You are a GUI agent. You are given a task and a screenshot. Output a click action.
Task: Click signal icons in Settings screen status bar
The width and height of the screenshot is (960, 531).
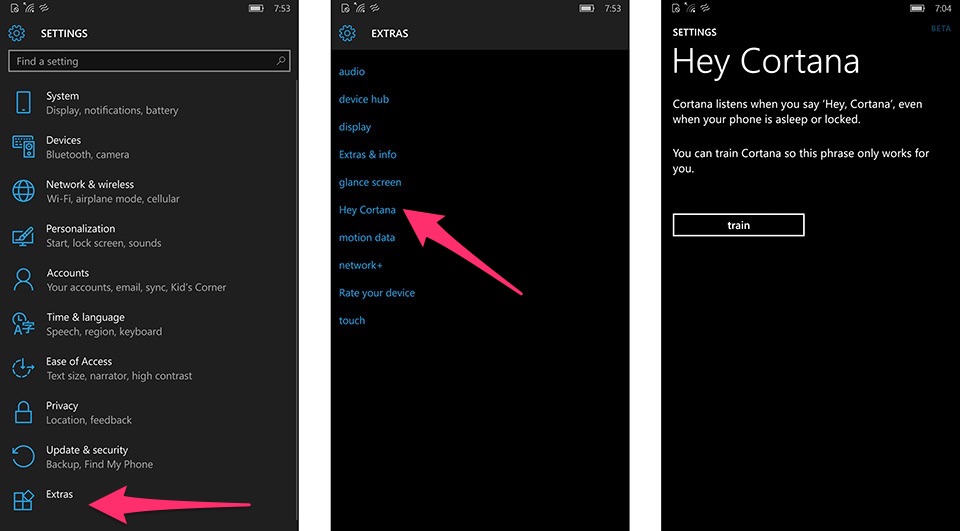(x=30, y=9)
